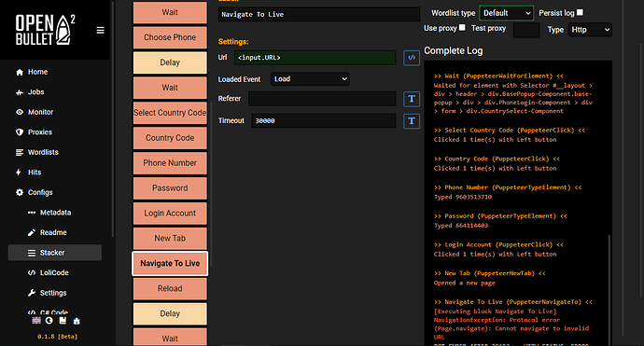
Task: Click the save floppy disk icon
Action: [x=63, y=321]
